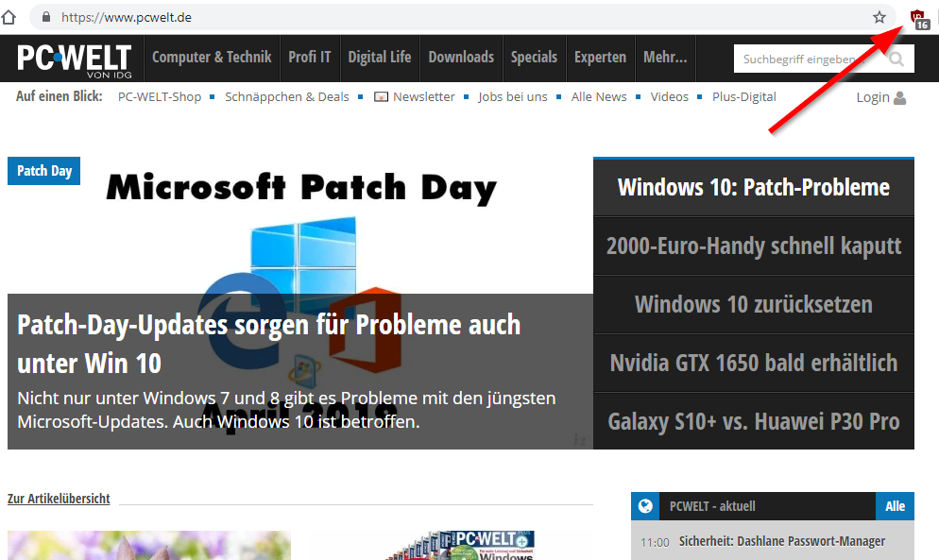
Task: Open the Computer & Technik menu
Action: (x=212, y=58)
